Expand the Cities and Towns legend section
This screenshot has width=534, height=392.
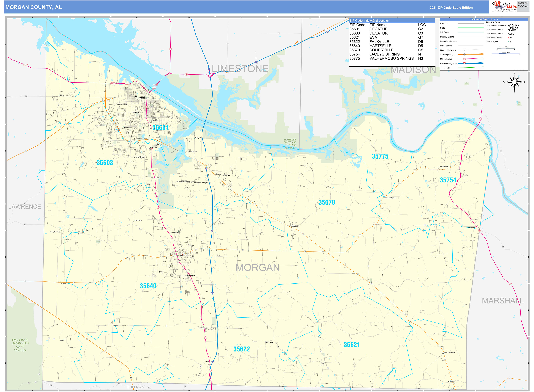click(493, 22)
